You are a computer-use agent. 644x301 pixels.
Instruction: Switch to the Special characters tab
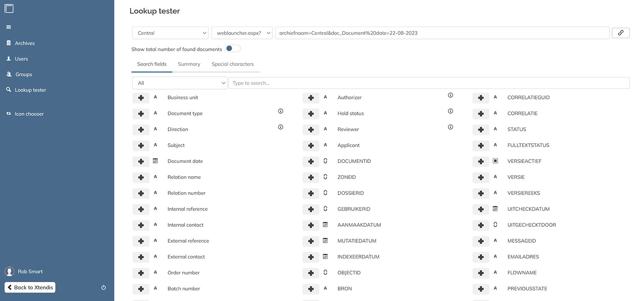[x=233, y=64]
